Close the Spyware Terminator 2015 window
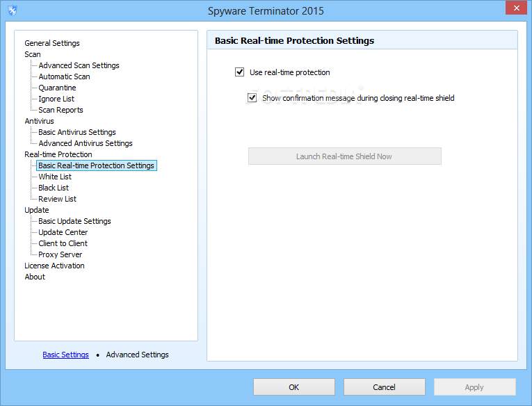This screenshot has width=532, height=406. click(x=516, y=8)
